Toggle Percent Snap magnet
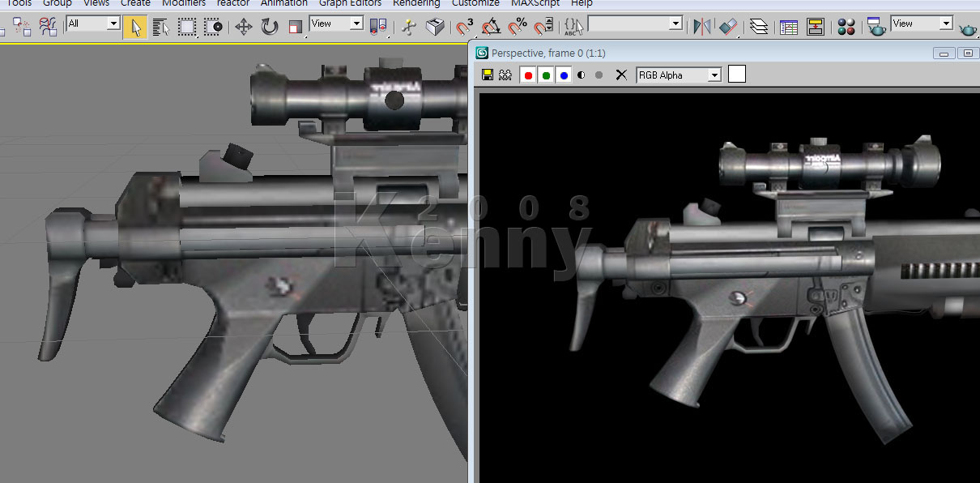 pyautogui.click(x=518, y=27)
